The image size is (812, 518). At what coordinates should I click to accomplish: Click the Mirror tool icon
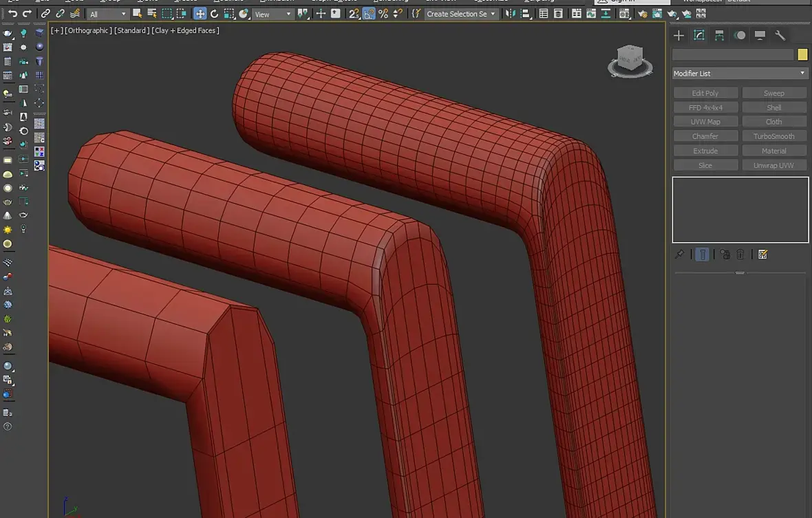pyautogui.click(x=511, y=14)
